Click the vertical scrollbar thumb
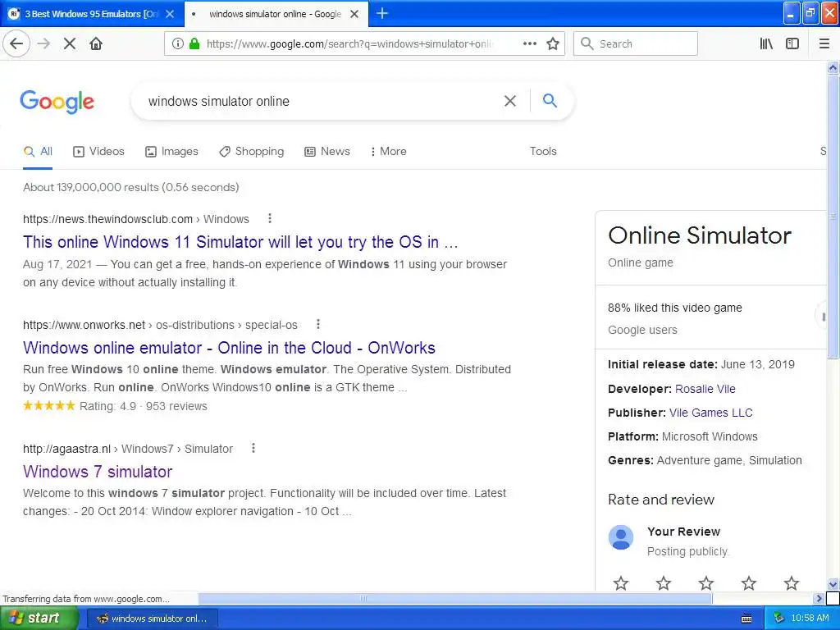The image size is (840, 630). coord(833,217)
